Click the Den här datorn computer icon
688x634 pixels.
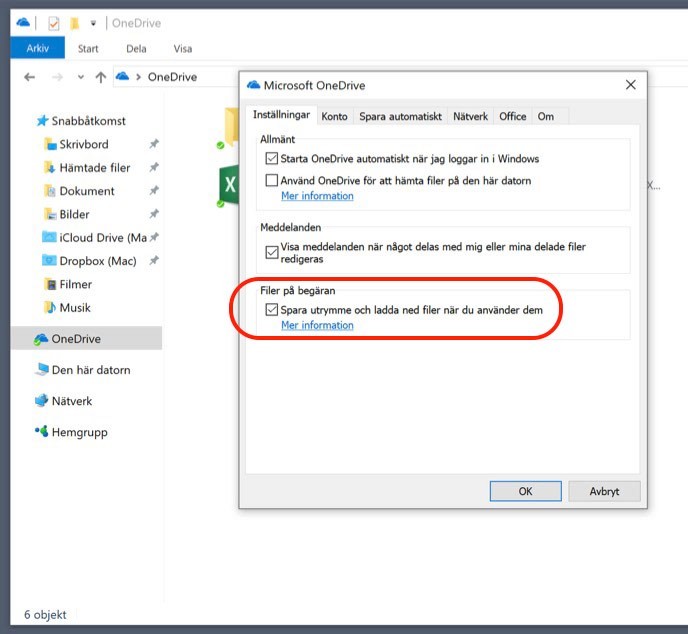pyautogui.click(x=42, y=369)
